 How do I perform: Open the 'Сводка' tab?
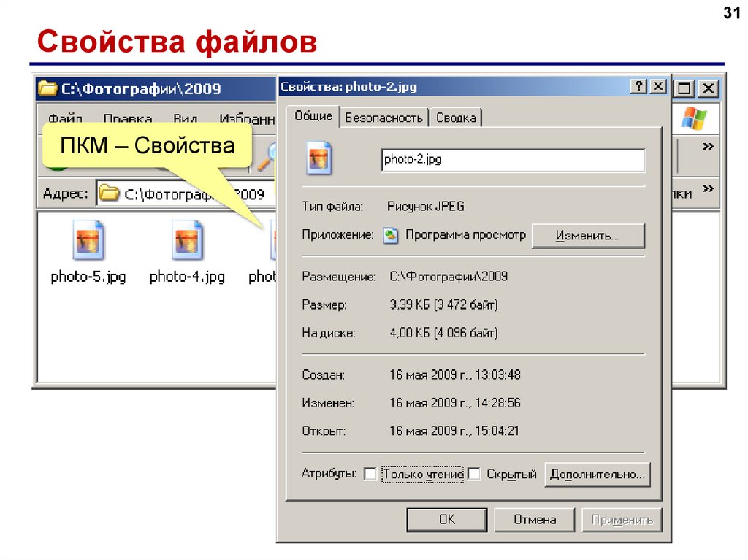456,118
